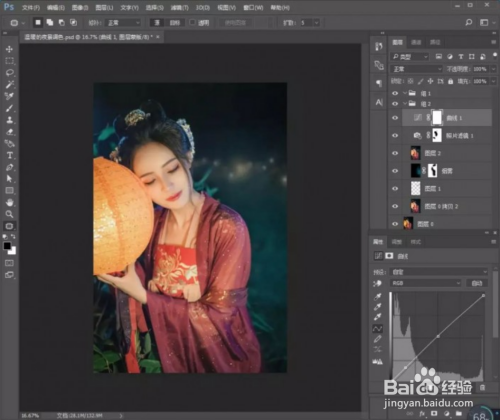The image size is (500, 420).
Task: Hide the 组 2 group visibility eye
Action: click(x=395, y=104)
